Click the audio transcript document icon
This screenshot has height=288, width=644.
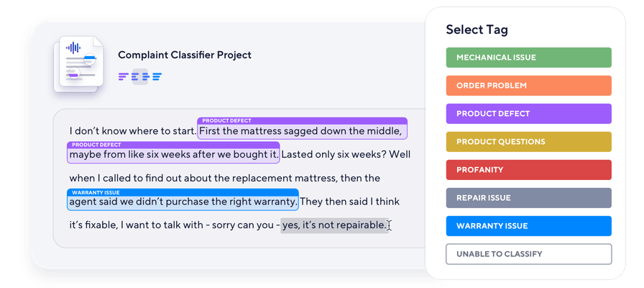[x=79, y=63]
